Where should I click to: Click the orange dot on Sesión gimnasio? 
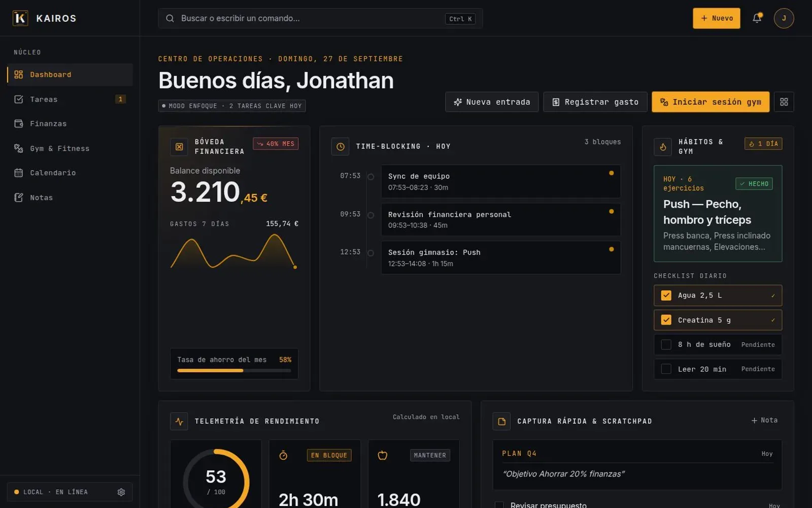pos(611,249)
